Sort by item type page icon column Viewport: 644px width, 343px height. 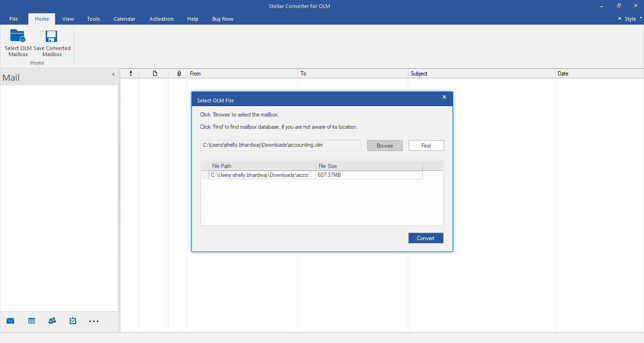click(x=155, y=74)
